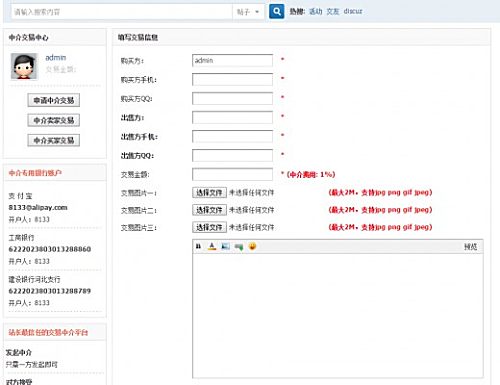500x385 pixels.
Task: Click the 中介卖家交易 button
Action: pyautogui.click(x=54, y=120)
